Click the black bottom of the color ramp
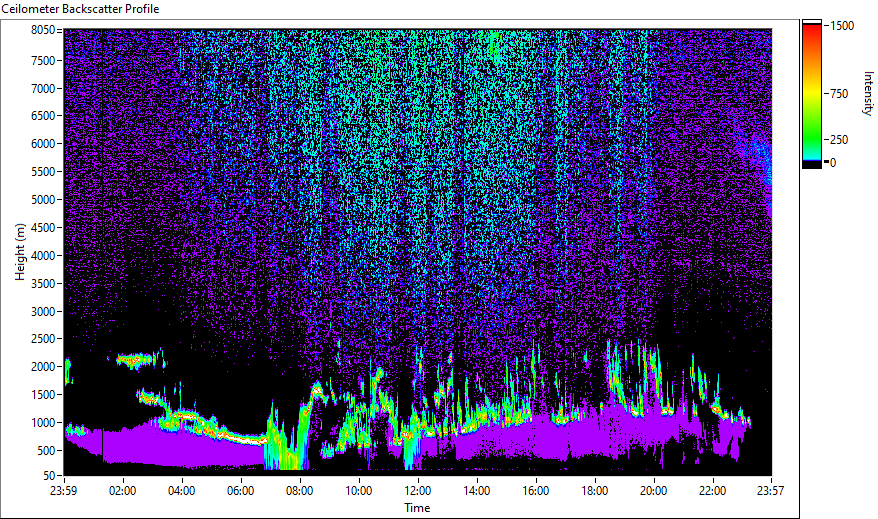 pyautogui.click(x=812, y=164)
